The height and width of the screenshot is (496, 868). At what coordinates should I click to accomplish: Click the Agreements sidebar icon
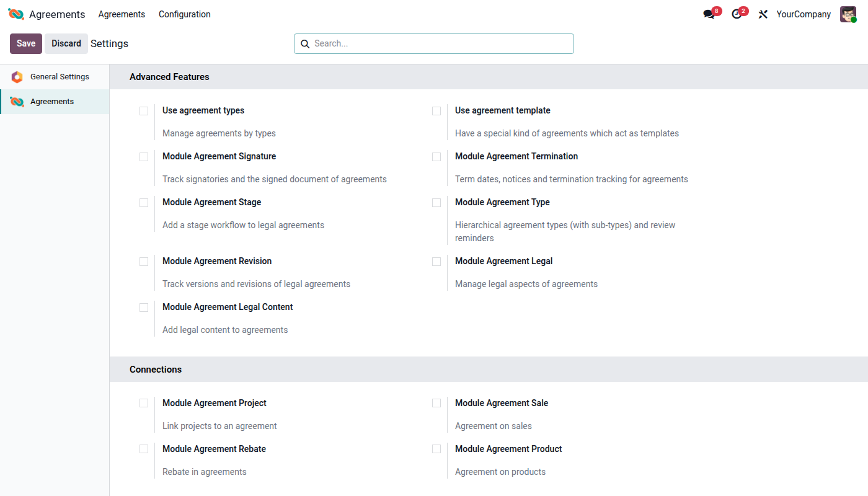click(17, 102)
